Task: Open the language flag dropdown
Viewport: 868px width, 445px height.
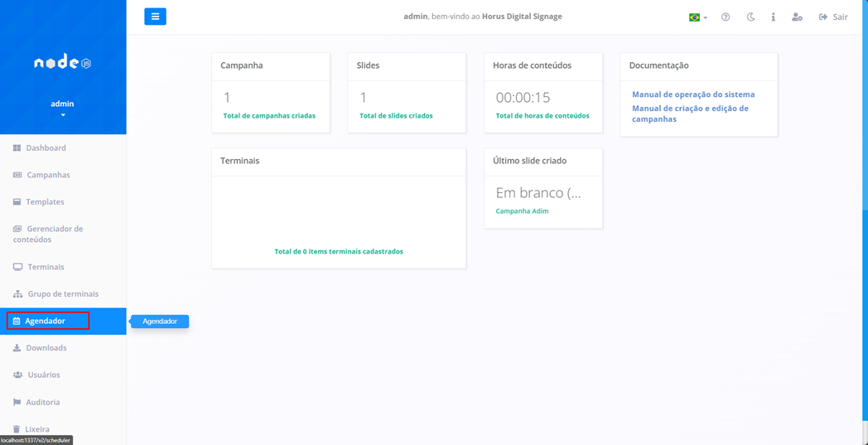Action: point(698,17)
